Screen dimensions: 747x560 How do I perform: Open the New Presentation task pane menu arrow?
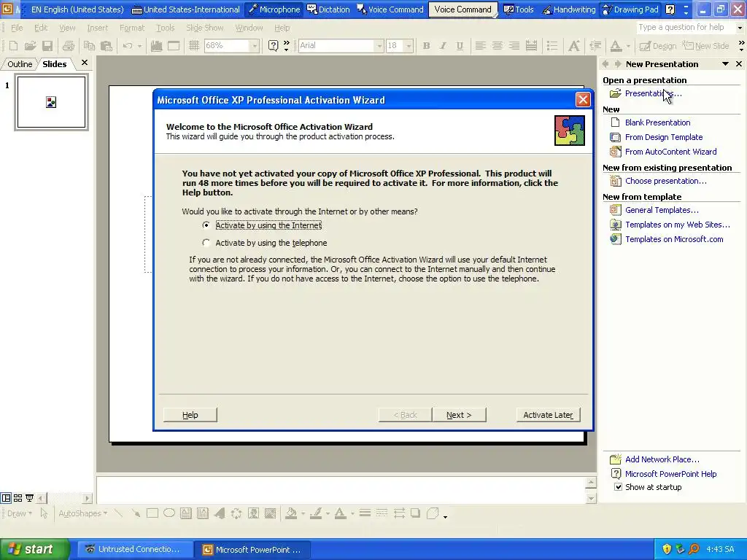click(725, 64)
